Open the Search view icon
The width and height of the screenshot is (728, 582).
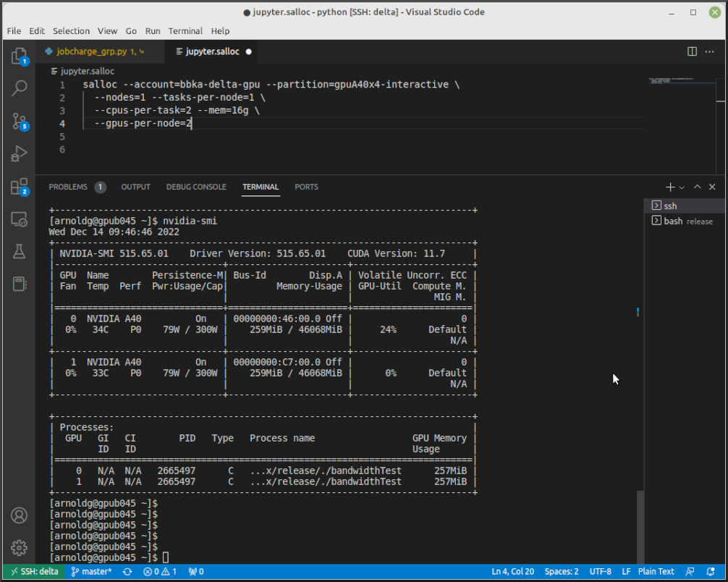click(x=19, y=88)
